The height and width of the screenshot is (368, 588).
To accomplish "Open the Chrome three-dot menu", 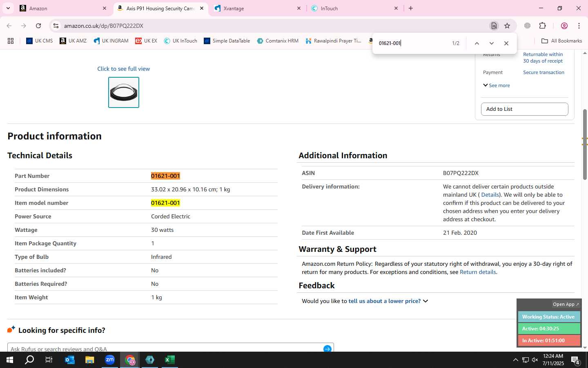I will [x=579, y=26].
